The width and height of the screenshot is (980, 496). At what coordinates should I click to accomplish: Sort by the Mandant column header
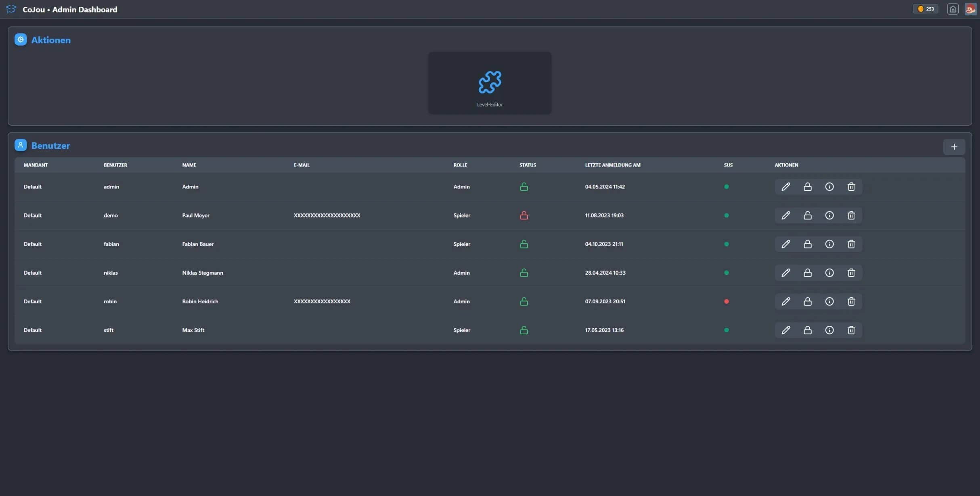click(x=36, y=165)
